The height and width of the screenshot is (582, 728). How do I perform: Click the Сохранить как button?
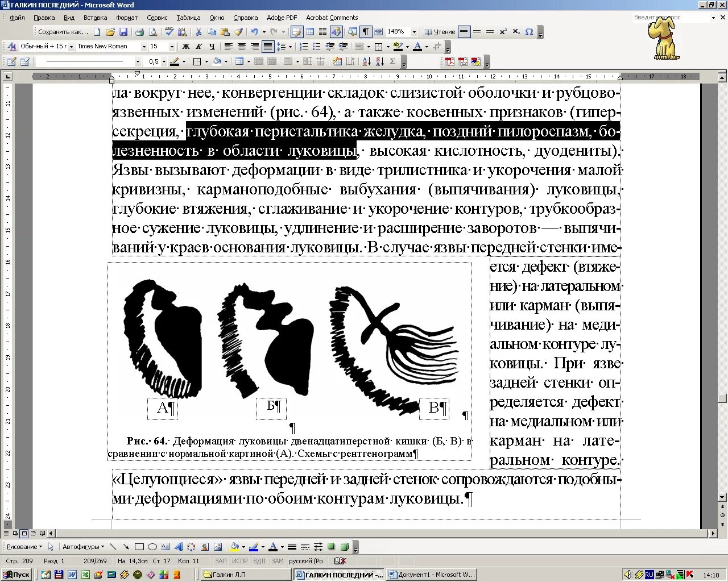[x=63, y=32]
